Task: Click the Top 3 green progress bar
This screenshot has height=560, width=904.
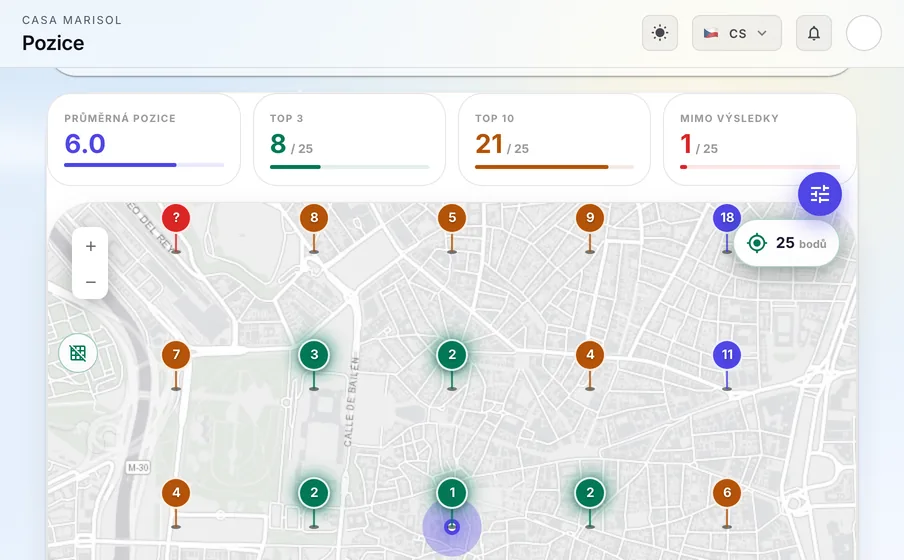Action: pos(349,167)
